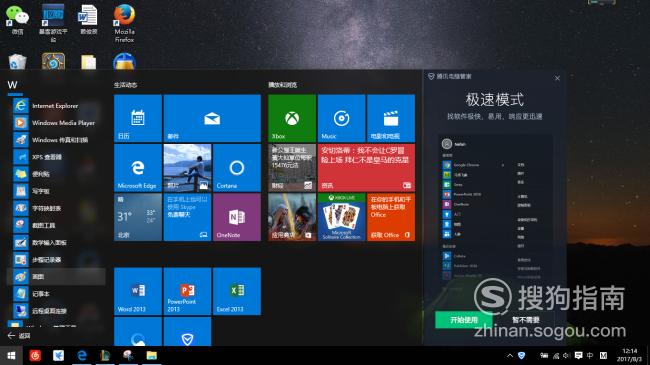This screenshot has width=650, height=365.
Task: Open the 北京 weather tile showing 31°
Action: tap(138, 217)
